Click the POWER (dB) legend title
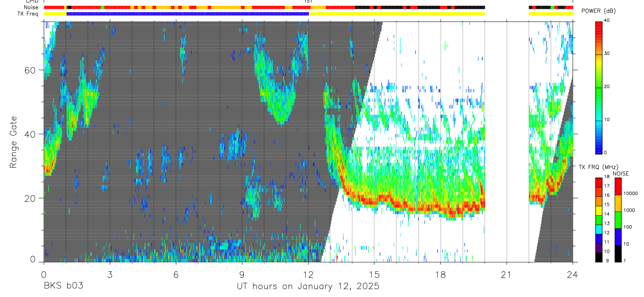The height and width of the screenshot is (297, 644). (x=598, y=11)
